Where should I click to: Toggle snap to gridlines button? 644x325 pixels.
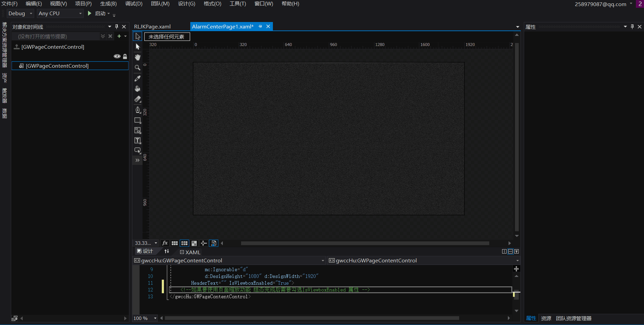click(x=185, y=243)
